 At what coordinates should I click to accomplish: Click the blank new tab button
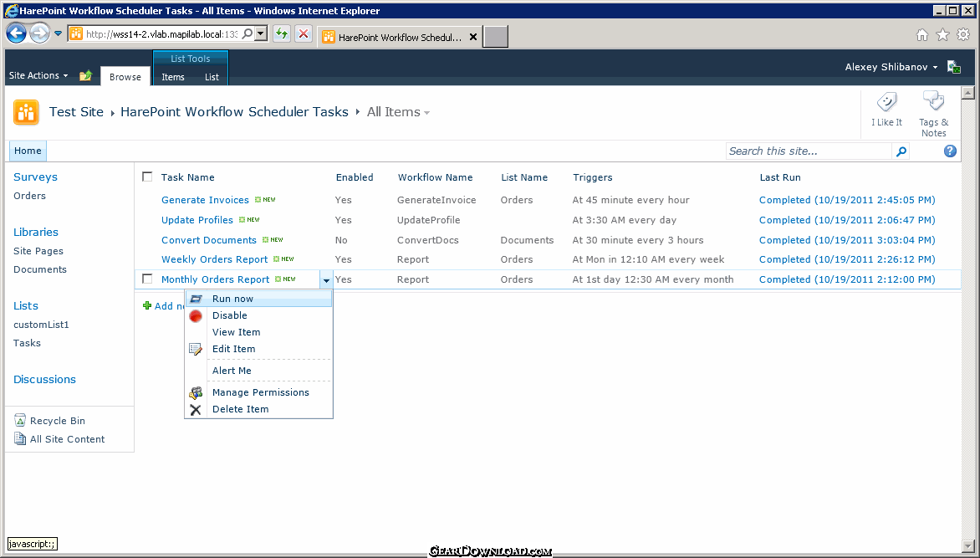coord(496,37)
